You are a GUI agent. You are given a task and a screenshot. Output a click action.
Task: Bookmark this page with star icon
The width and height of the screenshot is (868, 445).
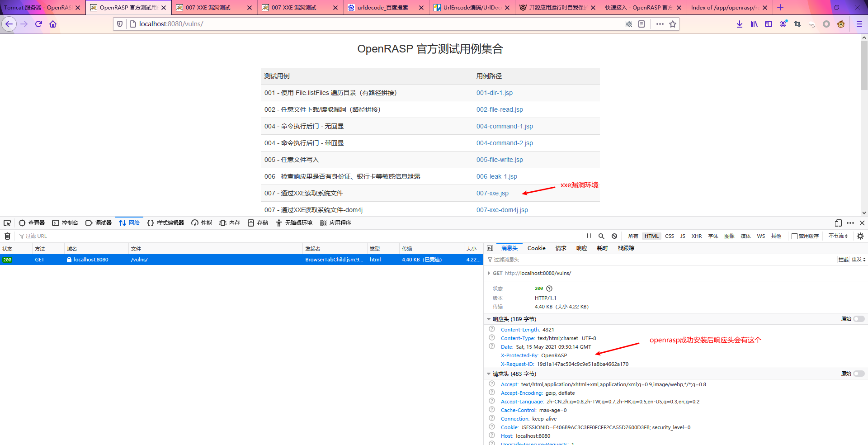tap(673, 24)
